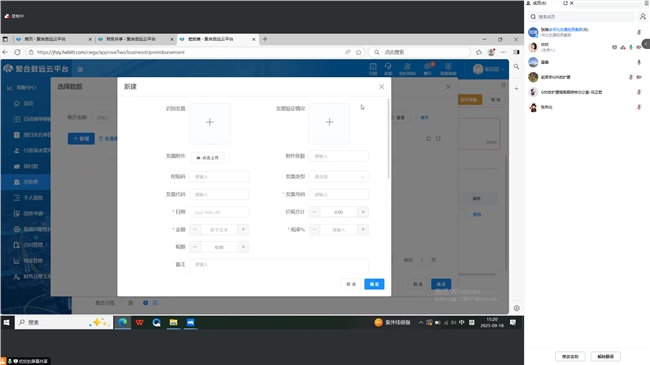The width and height of the screenshot is (650, 365).
Task: Click the plus tile under invoice verification status
Action: 329,123
